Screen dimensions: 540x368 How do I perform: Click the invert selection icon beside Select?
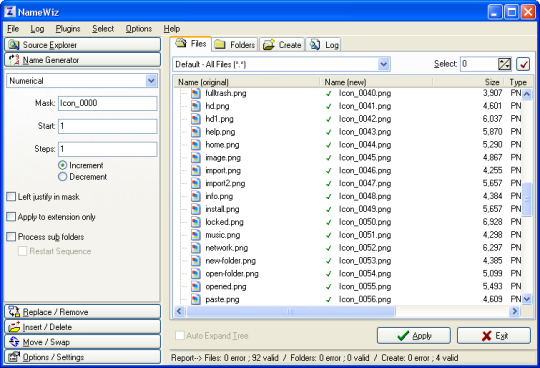tap(505, 64)
